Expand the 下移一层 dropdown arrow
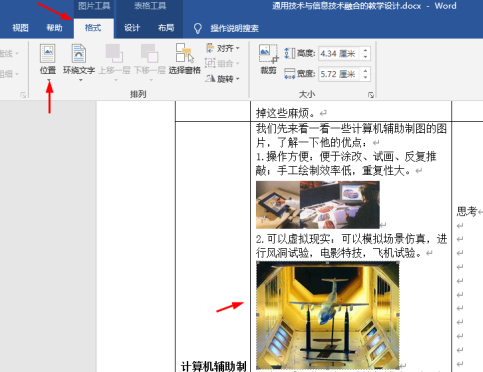The height and width of the screenshot is (372, 483). click(x=151, y=80)
